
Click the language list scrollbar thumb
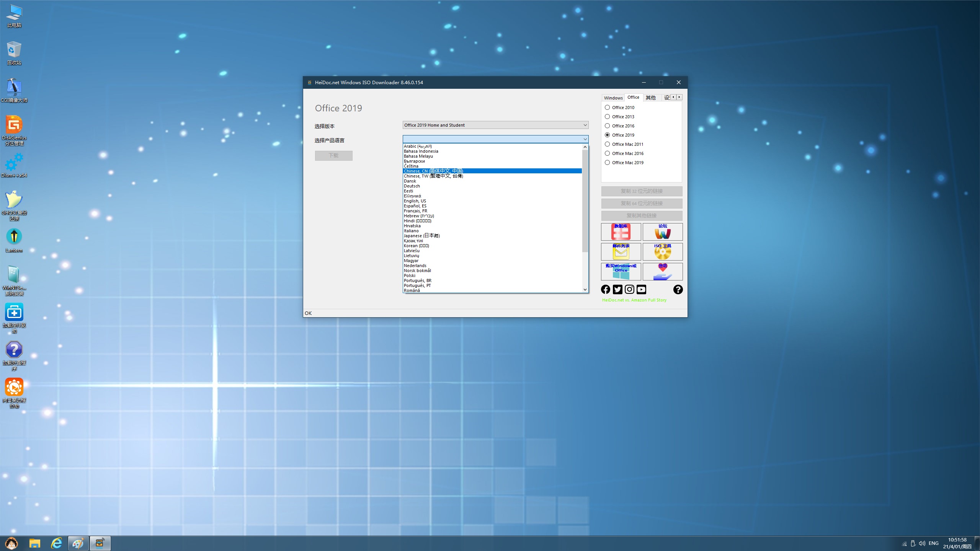pyautogui.click(x=585, y=201)
